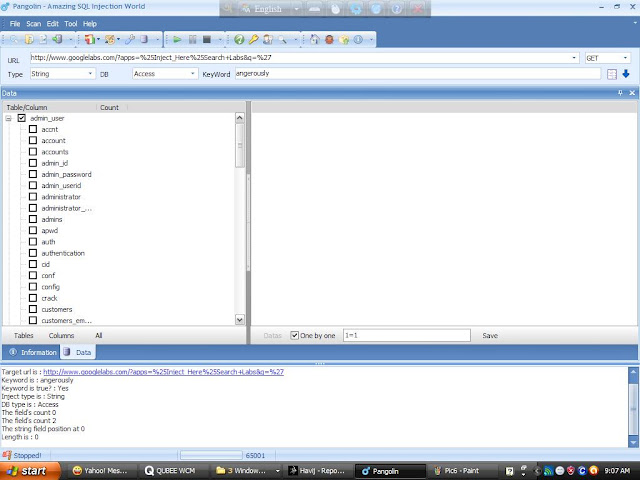
Task: Stop the scan with black square icon
Action: (x=207, y=39)
